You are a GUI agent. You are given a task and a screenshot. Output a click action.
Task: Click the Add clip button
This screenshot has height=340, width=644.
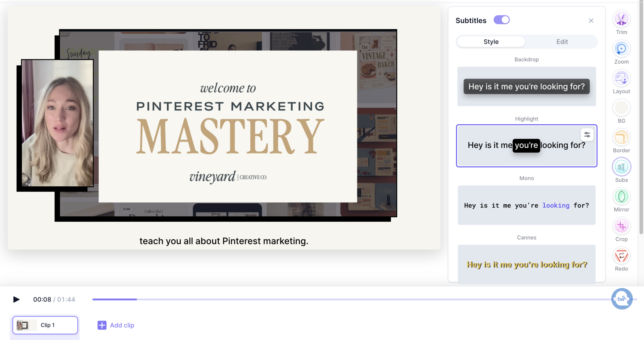[116, 325]
